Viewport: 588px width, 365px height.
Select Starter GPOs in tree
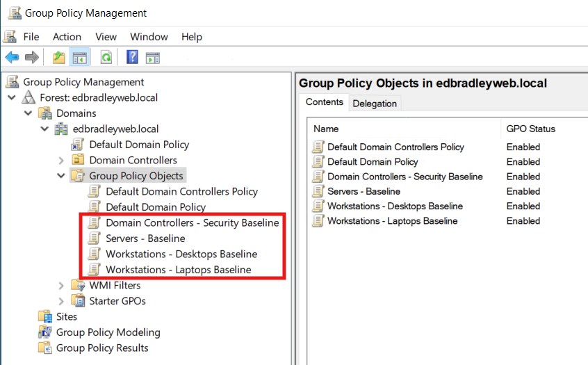pyautogui.click(x=117, y=301)
